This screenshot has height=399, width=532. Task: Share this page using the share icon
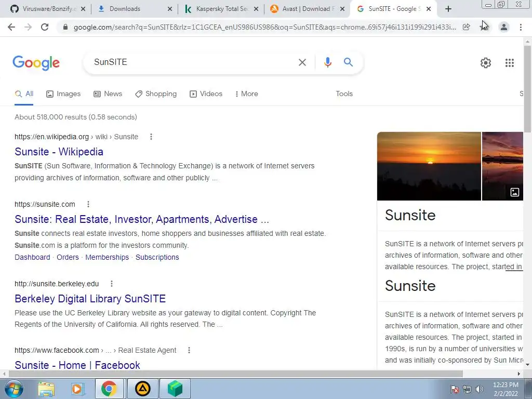tap(467, 27)
